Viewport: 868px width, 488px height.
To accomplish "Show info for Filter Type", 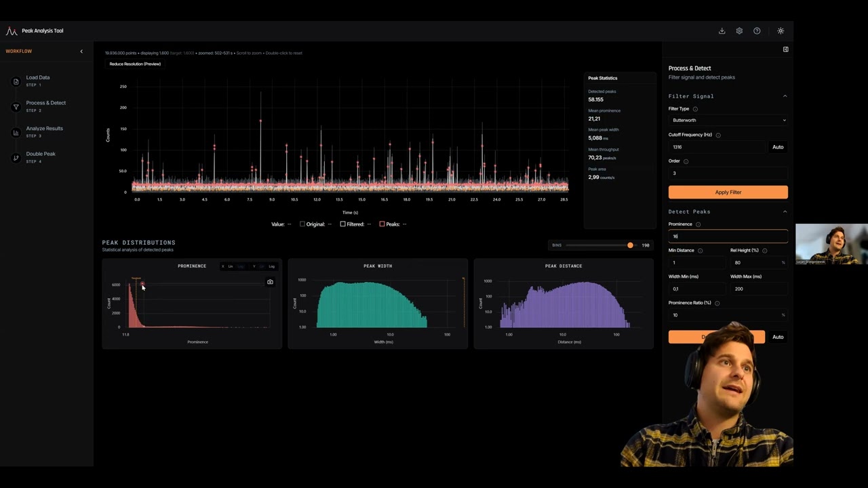I will pyautogui.click(x=695, y=109).
